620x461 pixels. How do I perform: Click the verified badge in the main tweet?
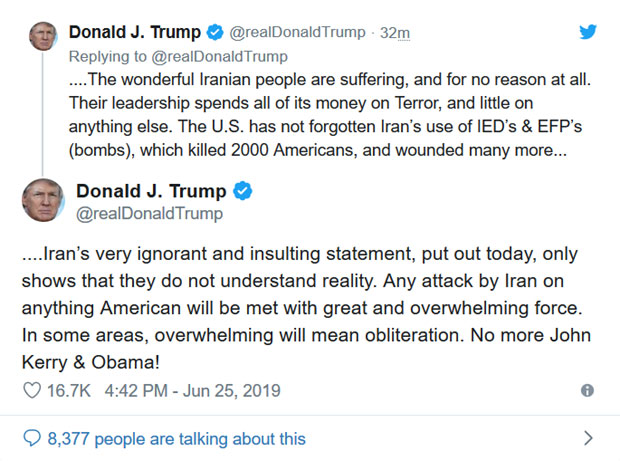pos(242,191)
